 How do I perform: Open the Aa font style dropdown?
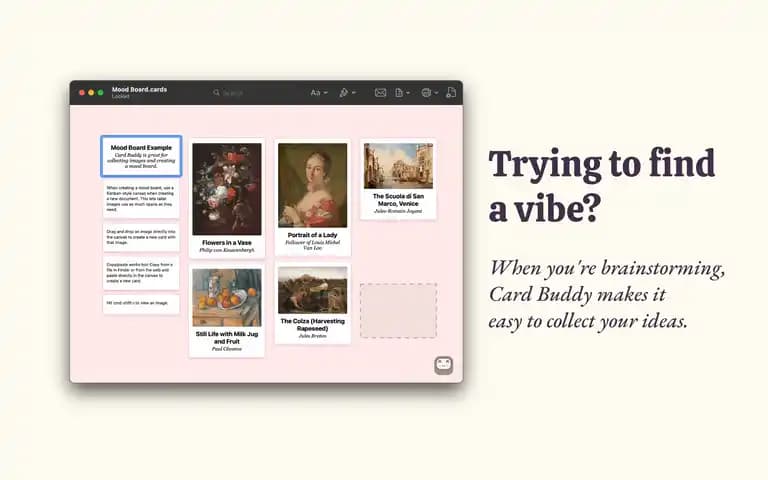[x=318, y=93]
